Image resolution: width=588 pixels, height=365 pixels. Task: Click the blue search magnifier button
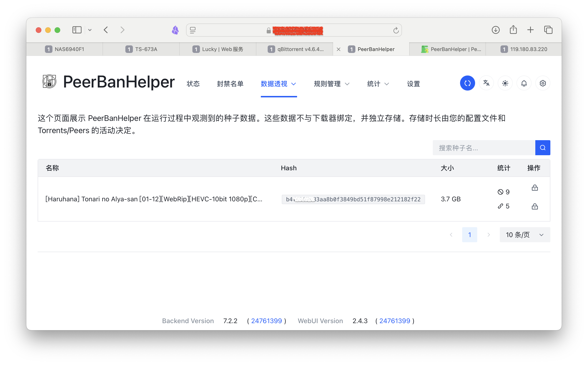pos(543,148)
